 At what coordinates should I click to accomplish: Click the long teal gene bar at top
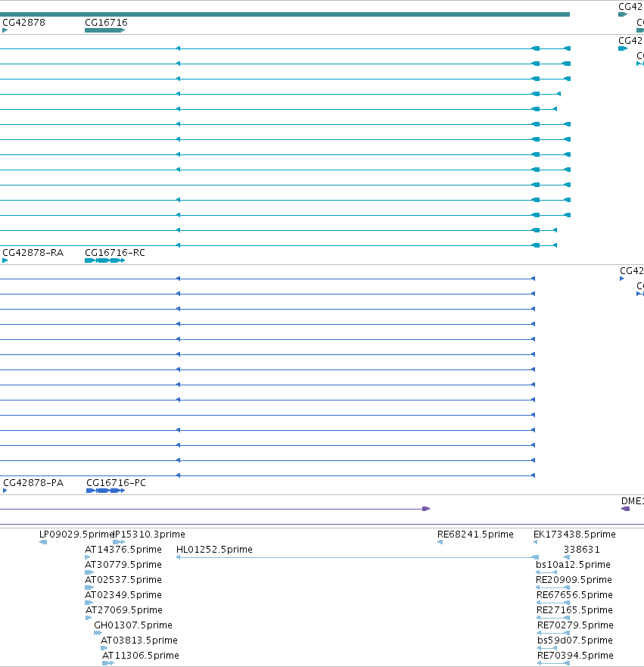coord(285,14)
